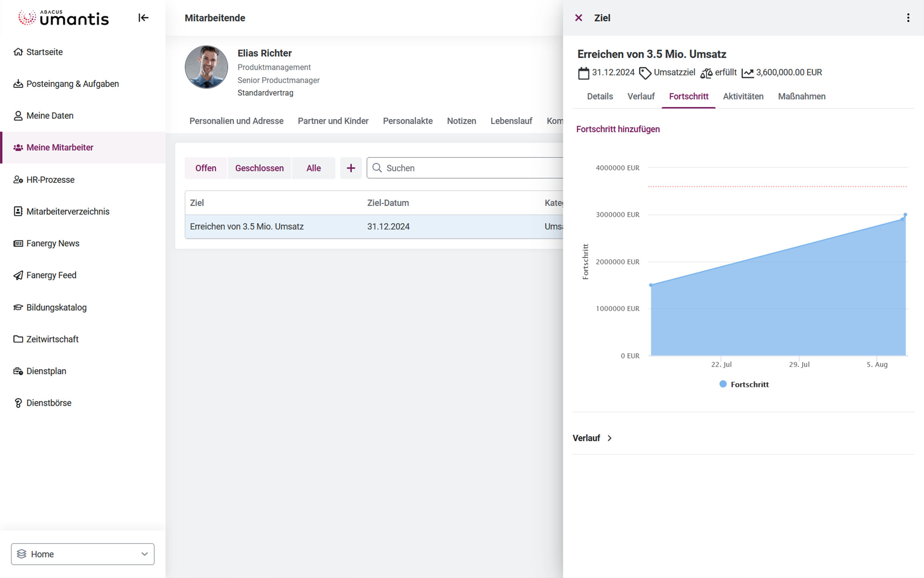Expand the Verlaf section chevron
Viewport: 924px width, 578px height.
[610, 438]
